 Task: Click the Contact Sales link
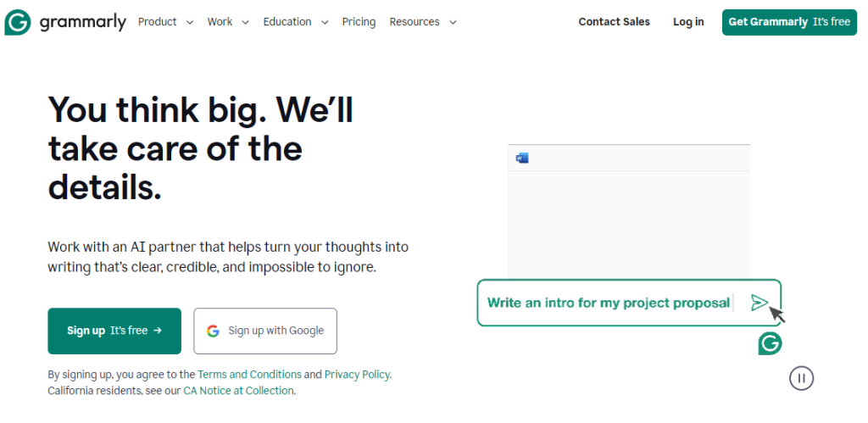614,22
